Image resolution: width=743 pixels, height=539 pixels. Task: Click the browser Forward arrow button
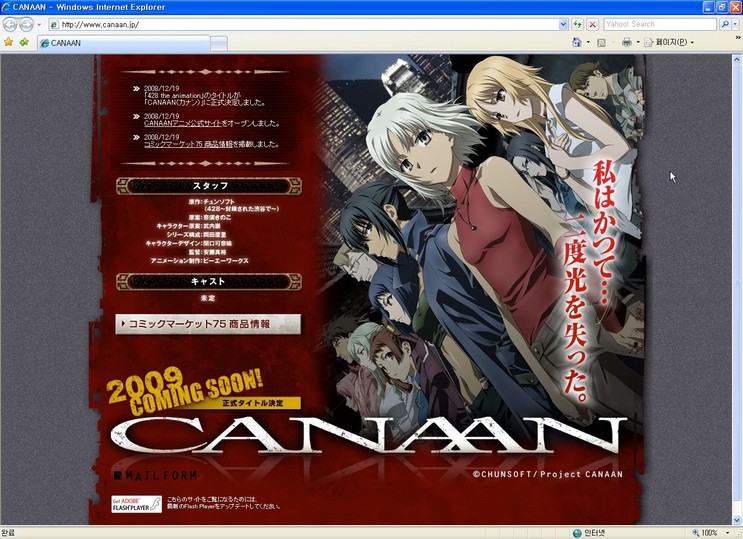tap(27, 24)
